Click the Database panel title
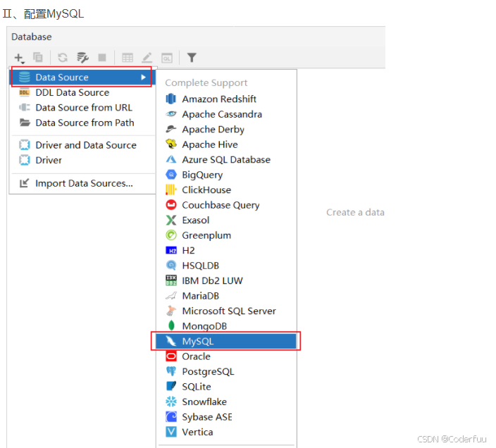Screen dimensions: 496x448 32,37
